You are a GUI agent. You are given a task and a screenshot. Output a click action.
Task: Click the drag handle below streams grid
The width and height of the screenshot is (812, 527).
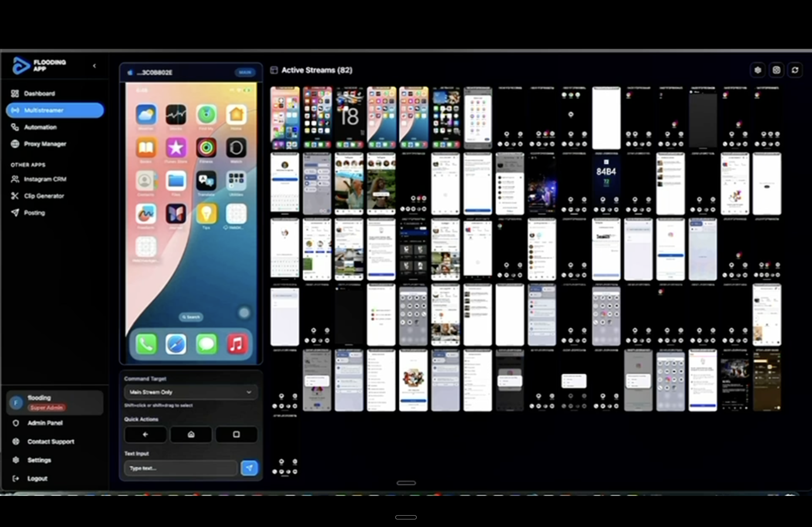(406, 483)
